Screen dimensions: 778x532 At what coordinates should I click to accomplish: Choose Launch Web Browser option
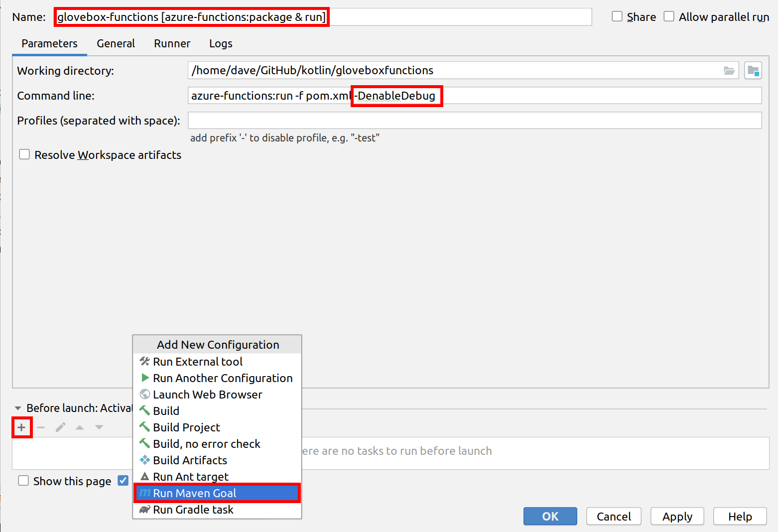(x=217, y=395)
